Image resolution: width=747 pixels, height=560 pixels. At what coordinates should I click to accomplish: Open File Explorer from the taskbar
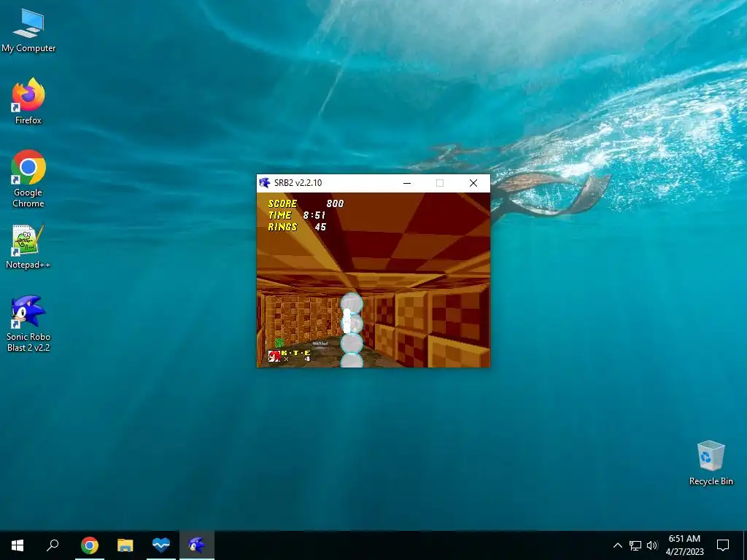(125, 545)
